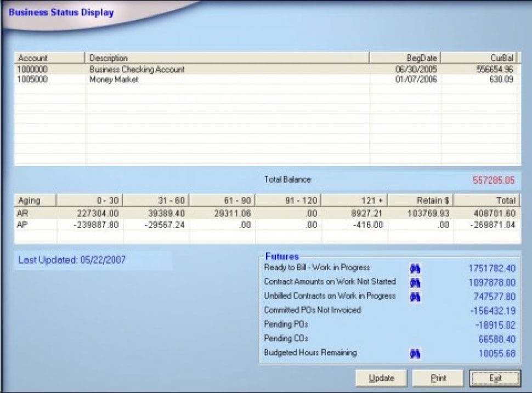The width and height of the screenshot is (532, 393).
Task: Click the 31 - 60 column header
Action: point(156,201)
